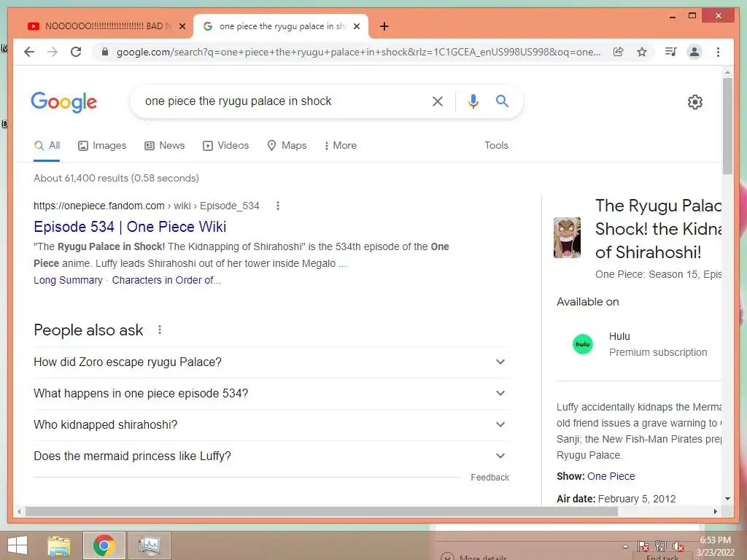Click the Google logo
This screenshot has width=747, height=560.
[64, 102]
